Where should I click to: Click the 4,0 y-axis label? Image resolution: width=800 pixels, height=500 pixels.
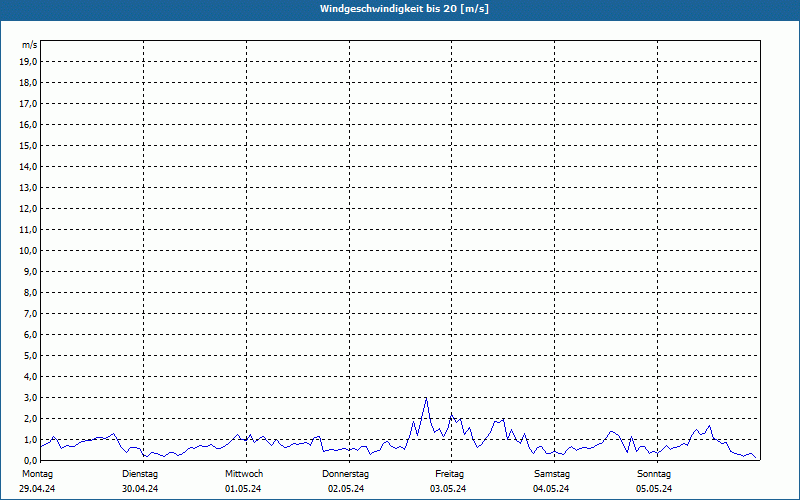pyautogui.click(x=31, y=377)
